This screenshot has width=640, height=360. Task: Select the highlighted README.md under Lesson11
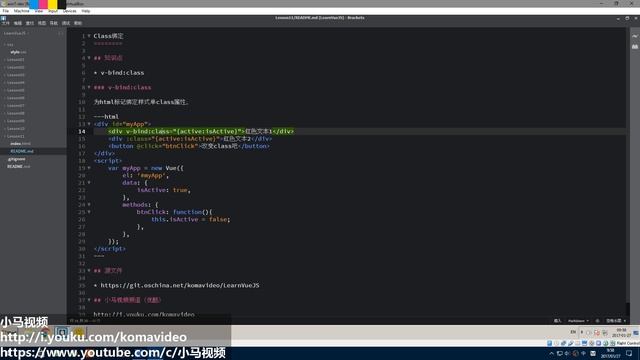tap(22, 151)
